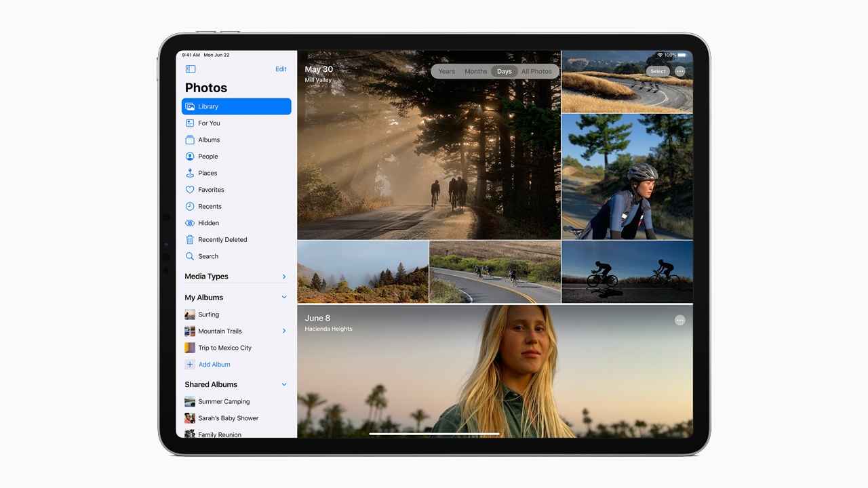This screenshot has height=488, width=868.
Task: Open more options for June 8
Action: pos(680,320)
